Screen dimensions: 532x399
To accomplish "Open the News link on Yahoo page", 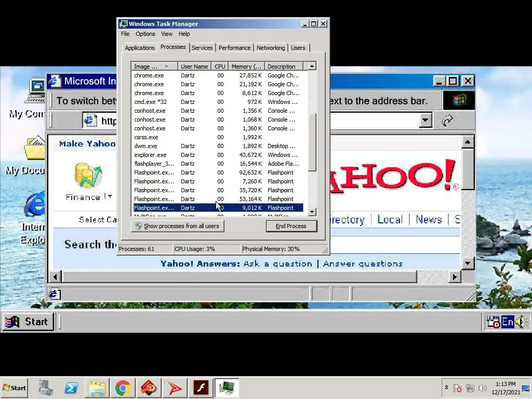I will pyautogui.click(x=429, y=220).
